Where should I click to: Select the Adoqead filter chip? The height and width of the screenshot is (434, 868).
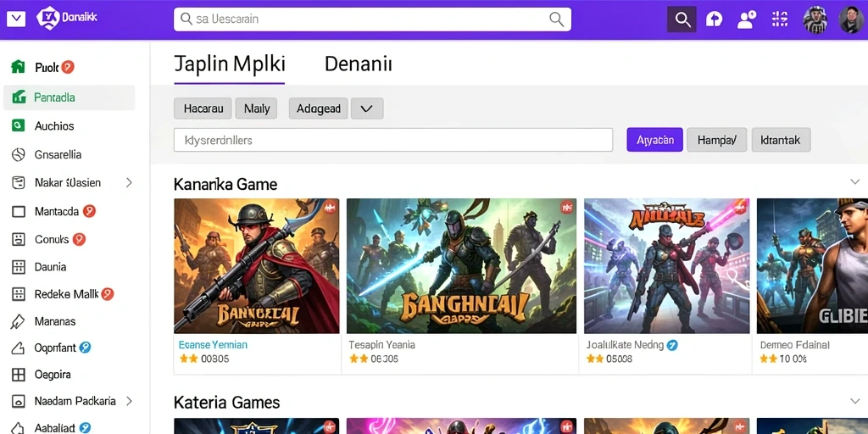(x=319, y=108)
